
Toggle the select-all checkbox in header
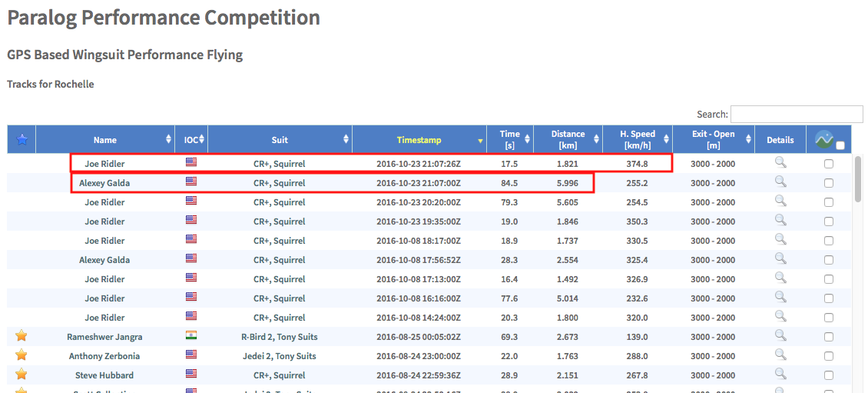click(840, 145)
